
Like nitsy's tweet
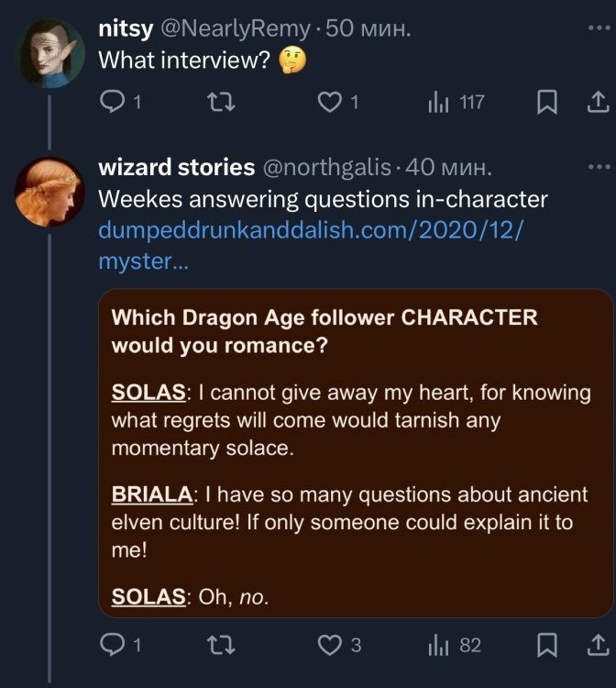click(x=329, y=103)
